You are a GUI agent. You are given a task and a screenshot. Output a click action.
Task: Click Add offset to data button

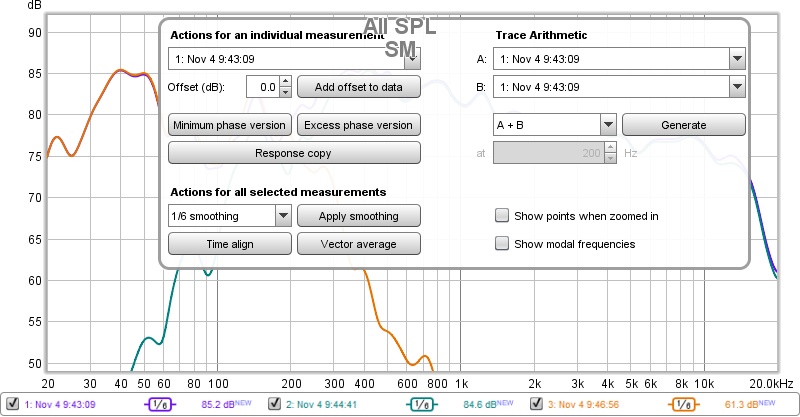[x=359, y=87]
